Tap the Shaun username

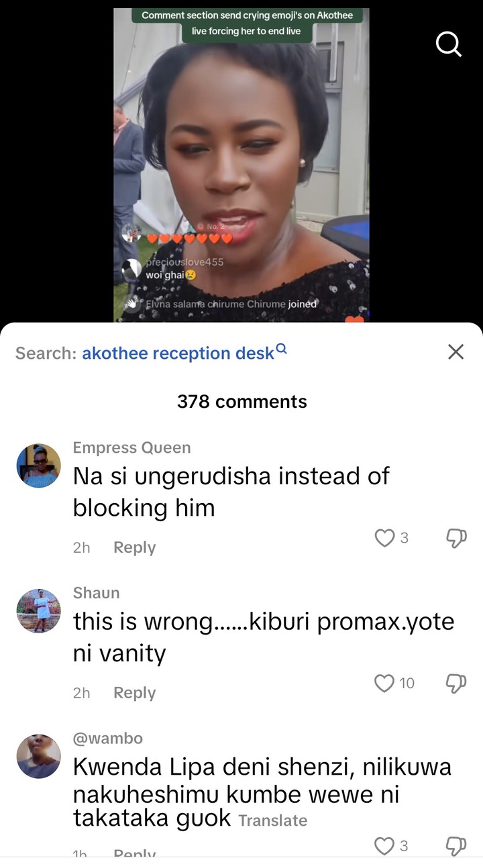pyautogui.click(x=96, y=593)
